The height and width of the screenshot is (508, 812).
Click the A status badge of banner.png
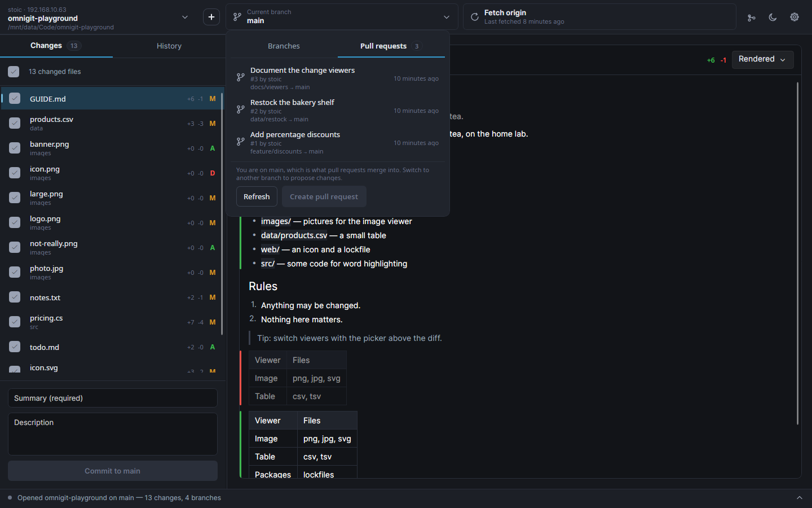coord(213,148)
